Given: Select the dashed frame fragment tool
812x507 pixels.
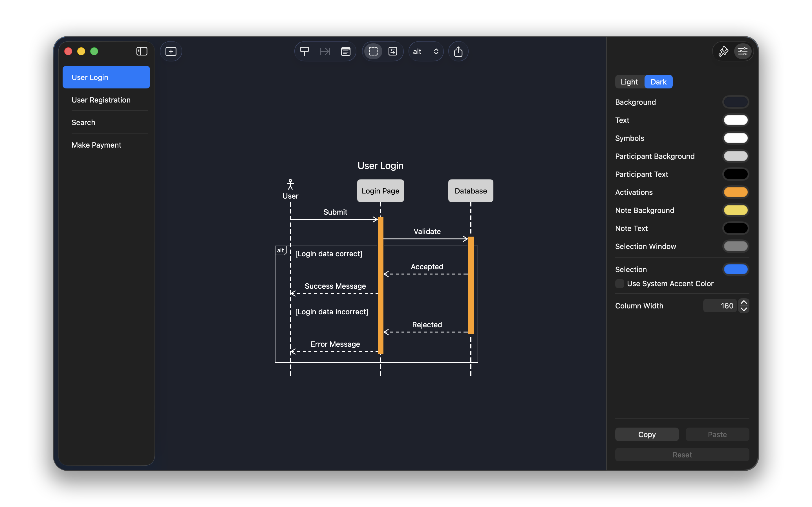Looking at the screenshot, I should (x=373, y=51).
